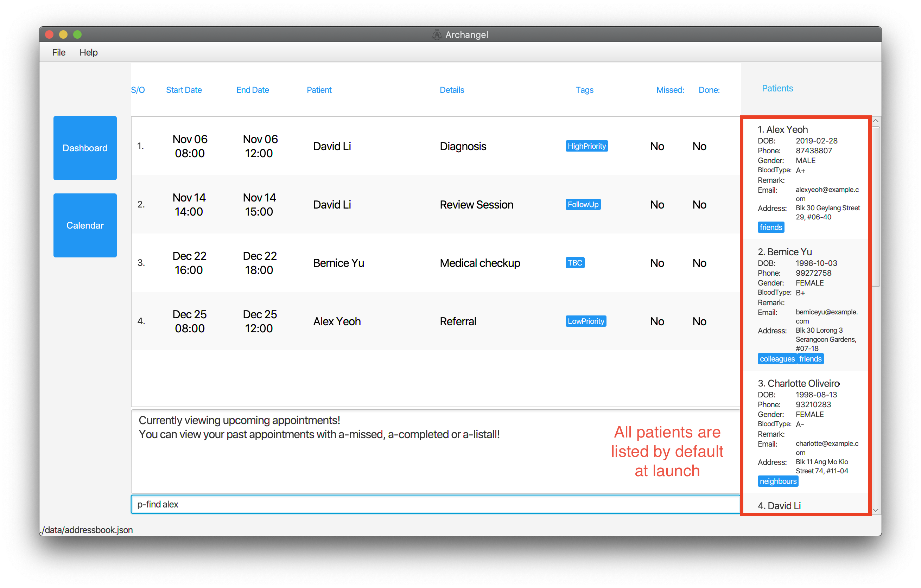921x588 pixels.
Task: Select patient card 1. Alex Yeoh
Action: 806,179
